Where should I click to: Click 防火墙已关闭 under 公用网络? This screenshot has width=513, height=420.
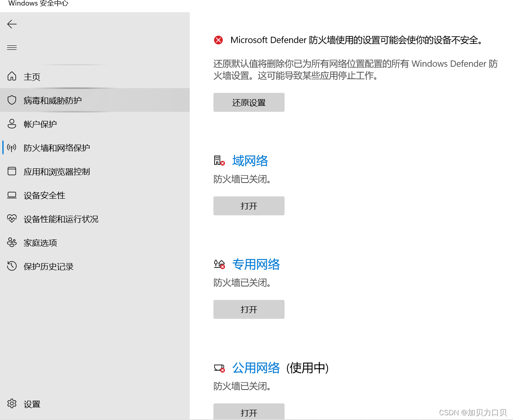(x=242, y=386)
